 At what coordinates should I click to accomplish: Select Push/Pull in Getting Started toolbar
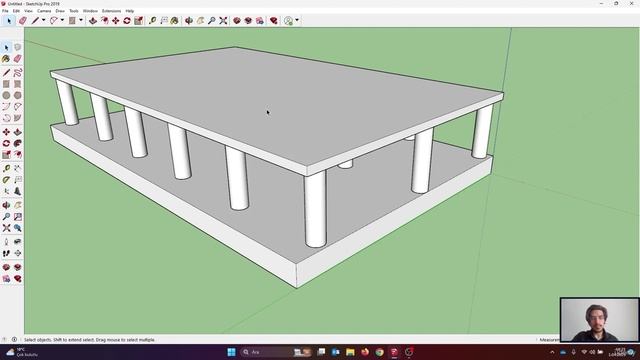tap(93, 20)
